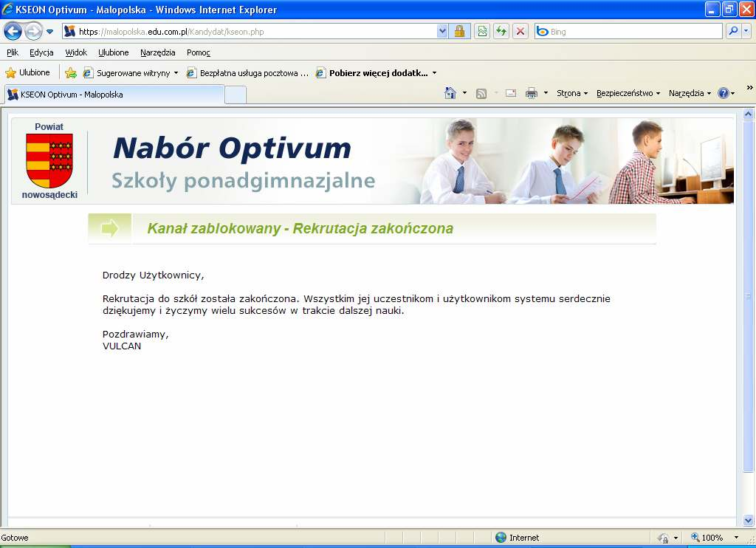This screenshot has height=548, width=756.
Task: Expand Pobierz więcej dodatków dropdown arrow
Action: click(x=434, y=73)
